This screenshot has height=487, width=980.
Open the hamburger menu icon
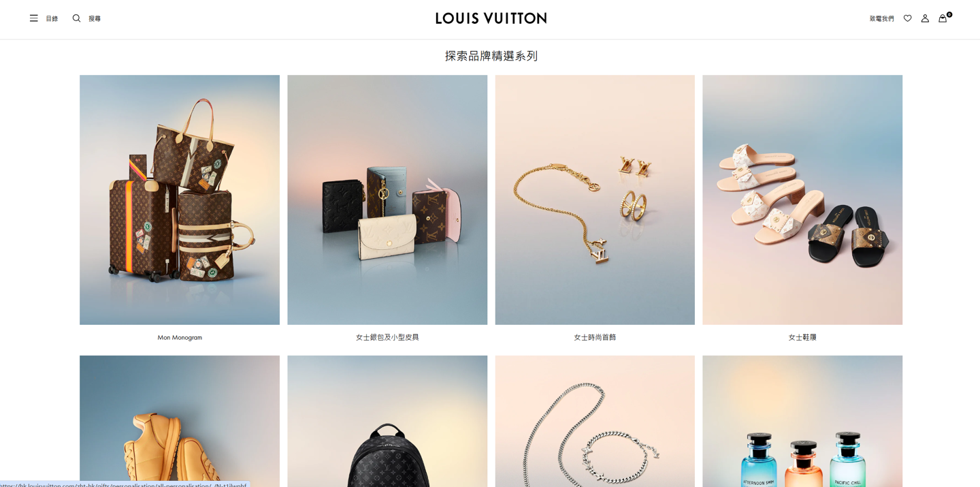[x=33, y=18]
